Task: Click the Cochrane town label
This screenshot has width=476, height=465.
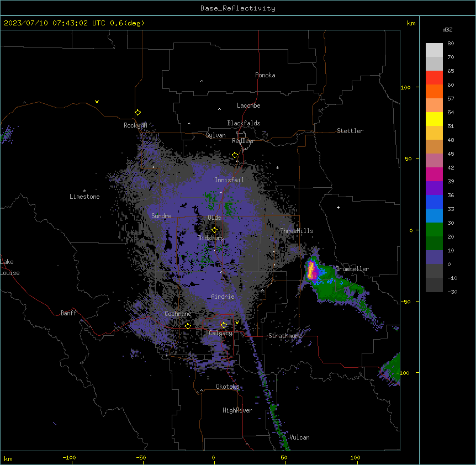Action: (x=178, y=314)
